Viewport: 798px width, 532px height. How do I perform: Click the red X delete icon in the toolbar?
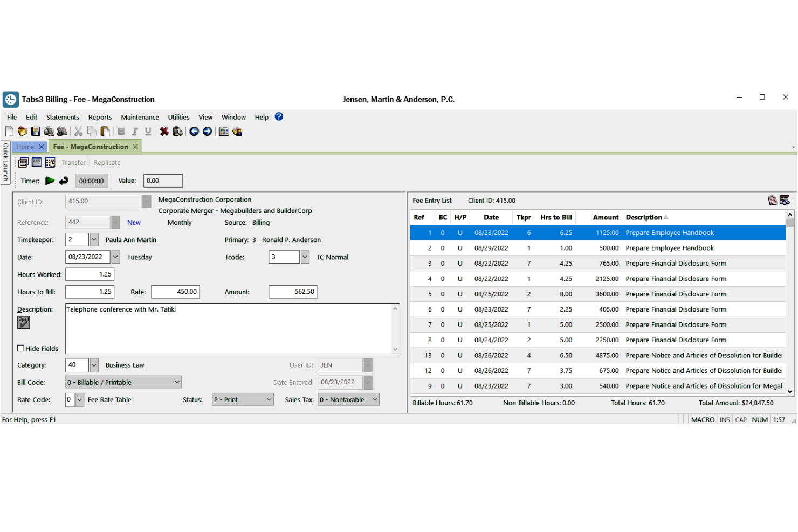tap(164, 131)
